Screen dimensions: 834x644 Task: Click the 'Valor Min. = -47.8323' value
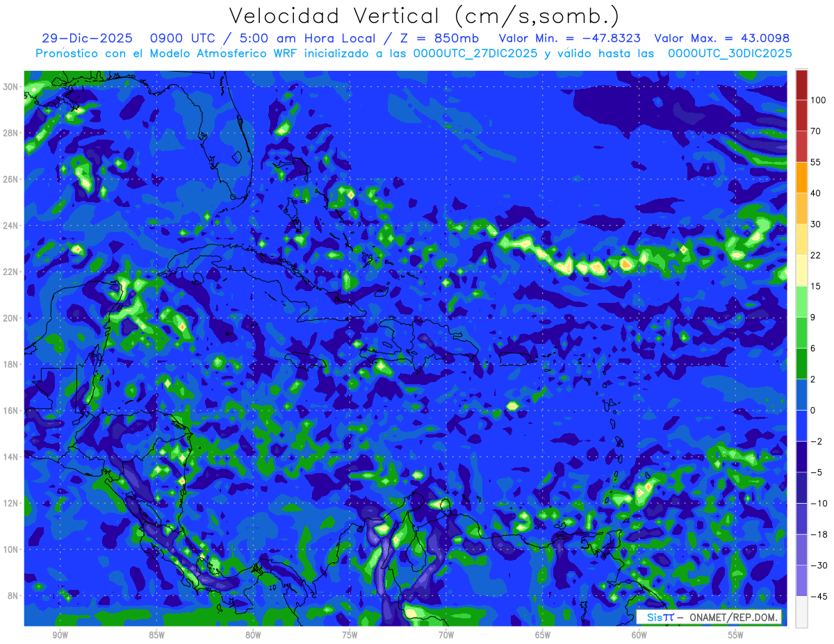tap(570, 38)
